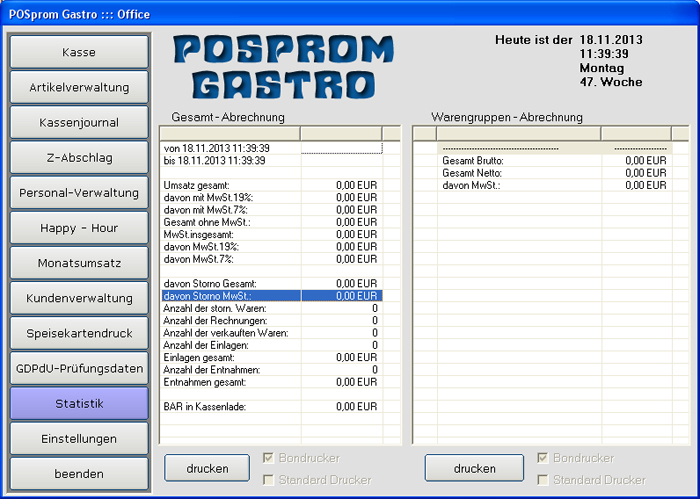Select 'BAR in Kassenlade:' row
Image resolution: width=700 pixels, height=499 pixels.
(271, 407)
